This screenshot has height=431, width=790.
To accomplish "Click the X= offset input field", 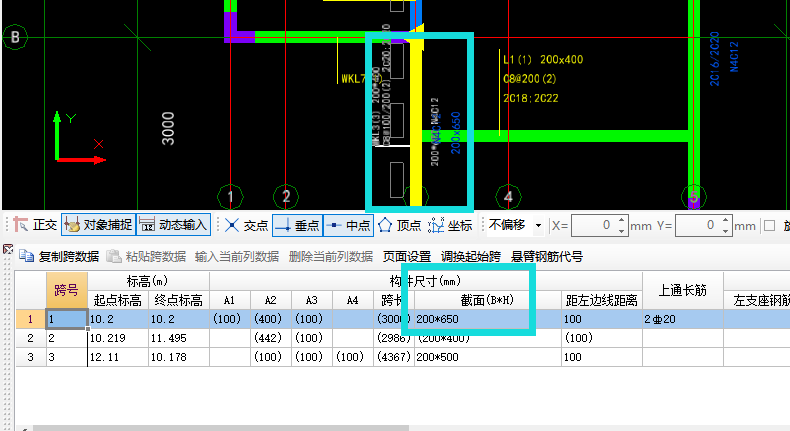I will 594,225.
